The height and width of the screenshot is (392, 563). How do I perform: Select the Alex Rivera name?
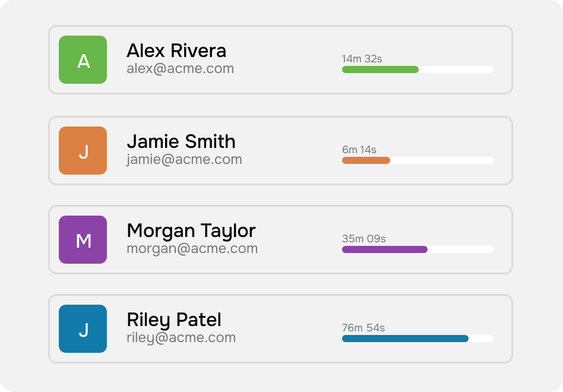pos(176,50)
